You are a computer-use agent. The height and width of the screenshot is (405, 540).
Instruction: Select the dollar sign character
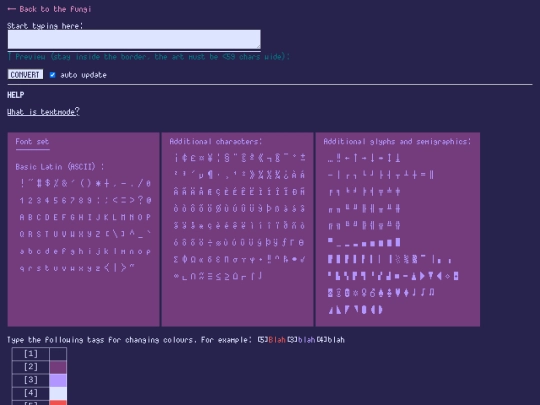point(48,183)
